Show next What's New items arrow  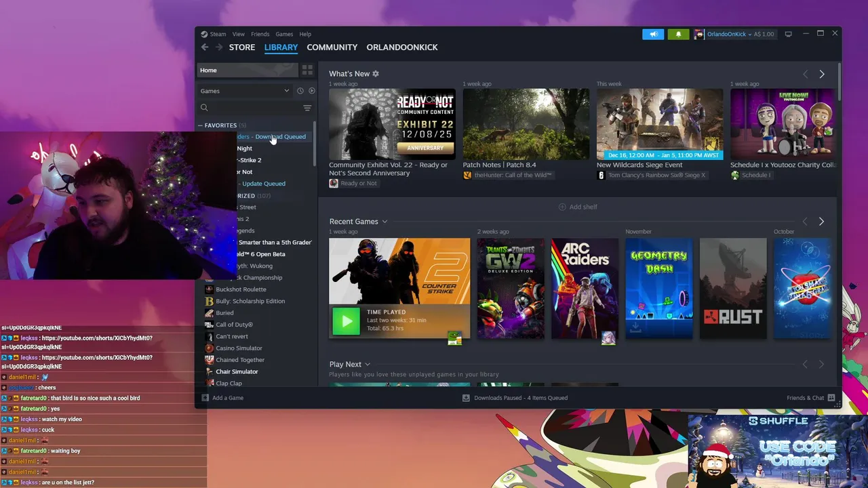822,74
